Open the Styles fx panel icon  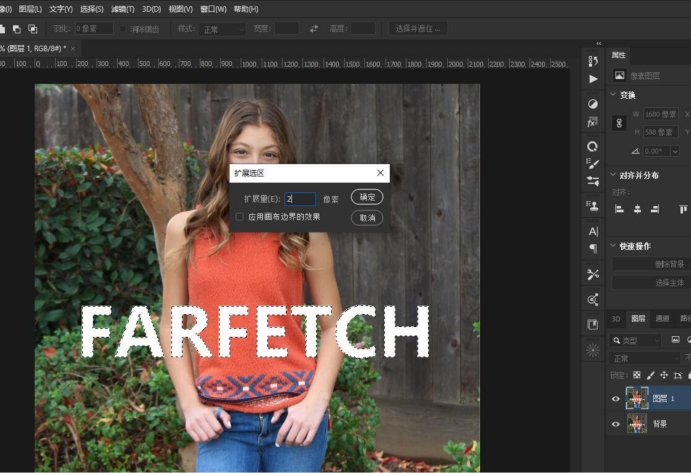click(593, 122)
